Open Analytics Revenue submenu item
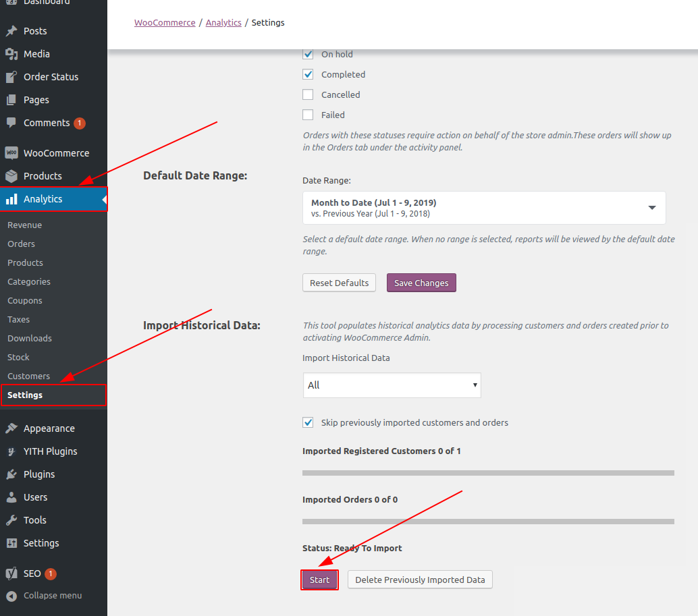698x616 pixels. 24,225
